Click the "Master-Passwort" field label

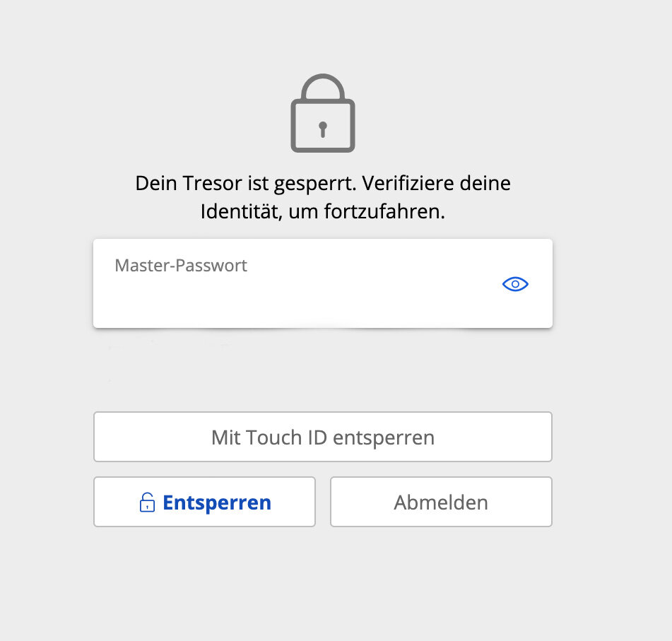click(181, 266)
